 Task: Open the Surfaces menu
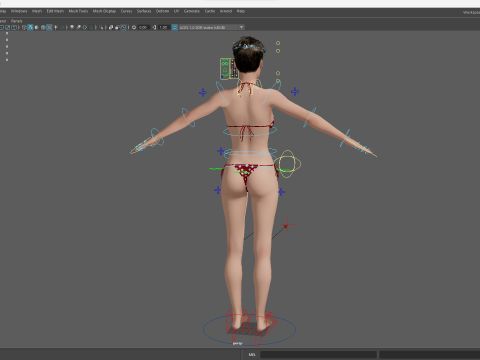tap(144, 11)
